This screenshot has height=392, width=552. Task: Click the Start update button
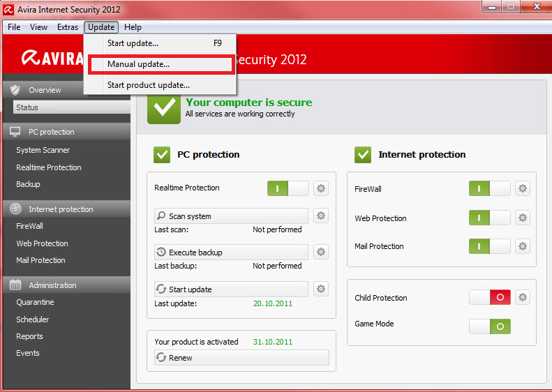231,289
